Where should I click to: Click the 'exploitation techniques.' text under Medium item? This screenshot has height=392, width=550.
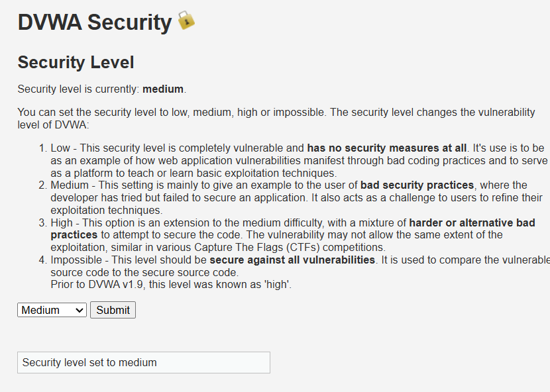coord(106,210)
